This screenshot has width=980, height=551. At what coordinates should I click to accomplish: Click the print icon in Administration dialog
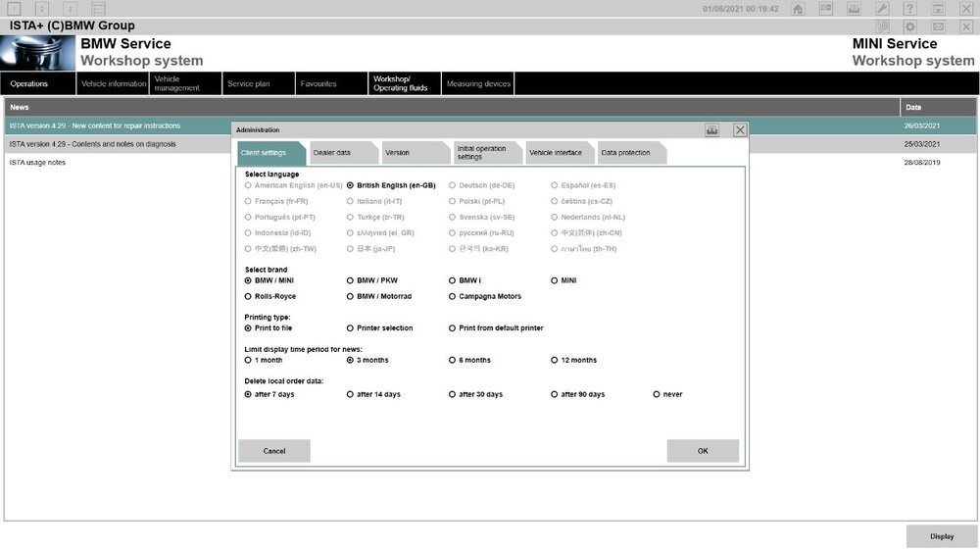coord(712,129)
